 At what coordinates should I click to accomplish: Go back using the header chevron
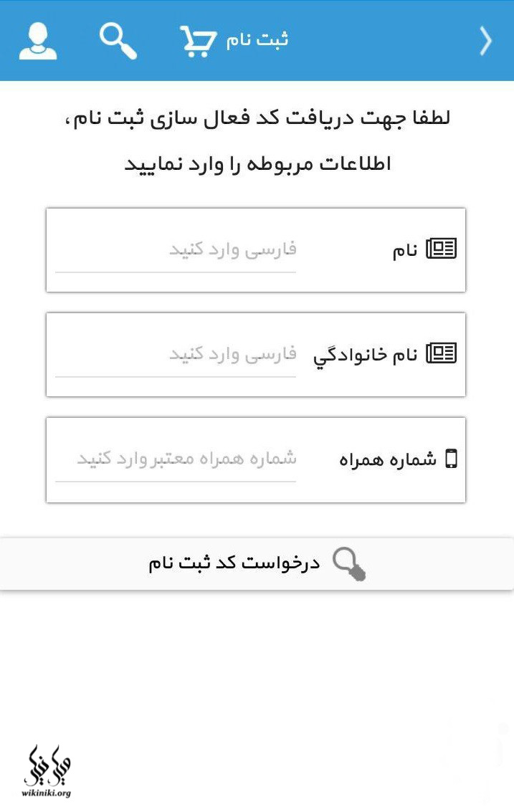(x=486, y=41)
